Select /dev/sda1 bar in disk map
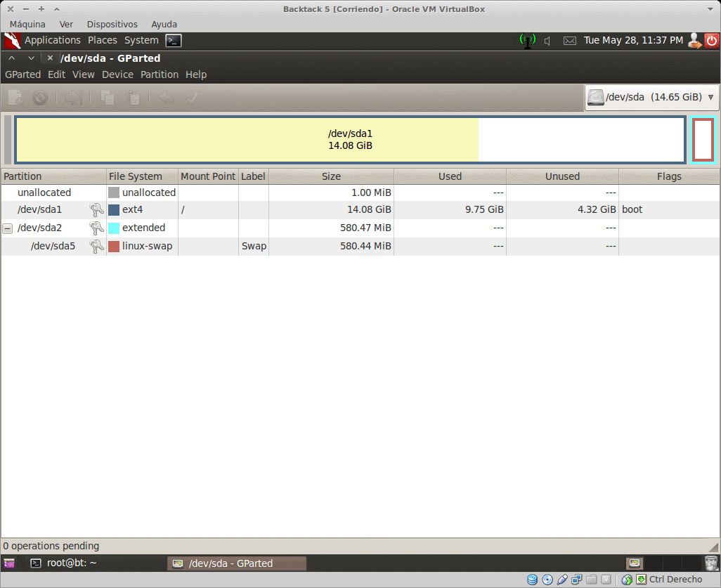The image size is (721, 588). coord(350,140)
